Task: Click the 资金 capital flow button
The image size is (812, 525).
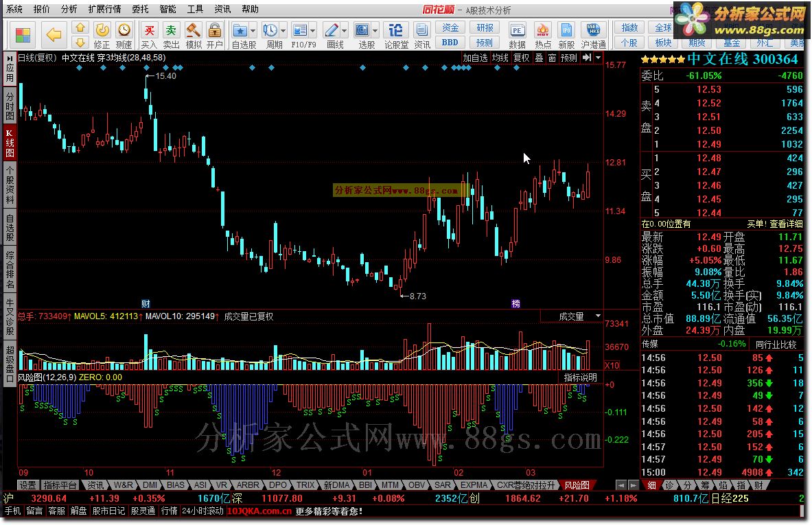Action: tap(450, 28)
